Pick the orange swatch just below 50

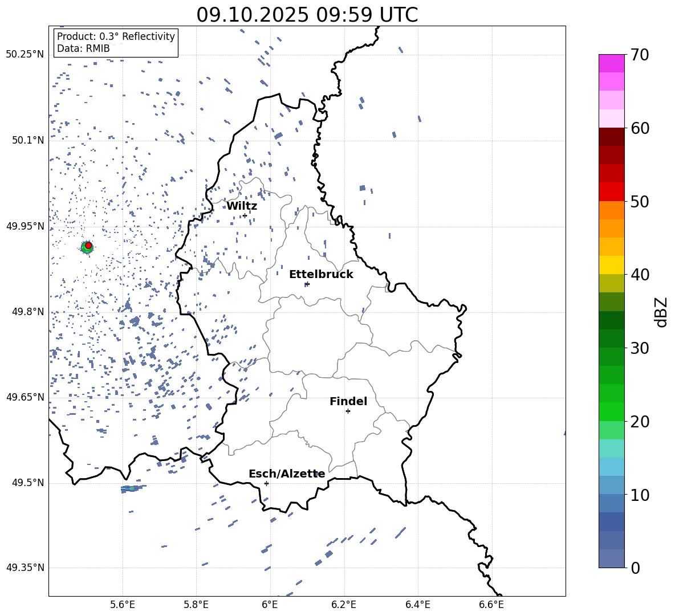tap(611, 210)
